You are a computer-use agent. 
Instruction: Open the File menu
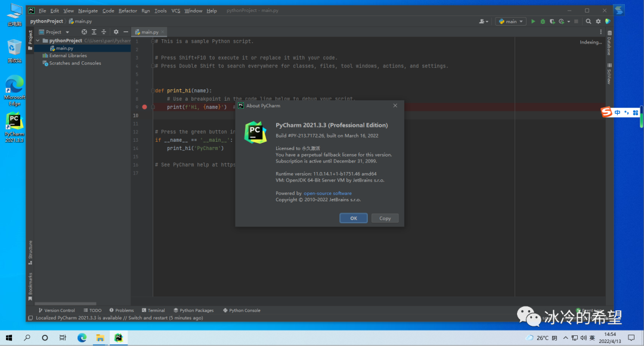[42, 11]
